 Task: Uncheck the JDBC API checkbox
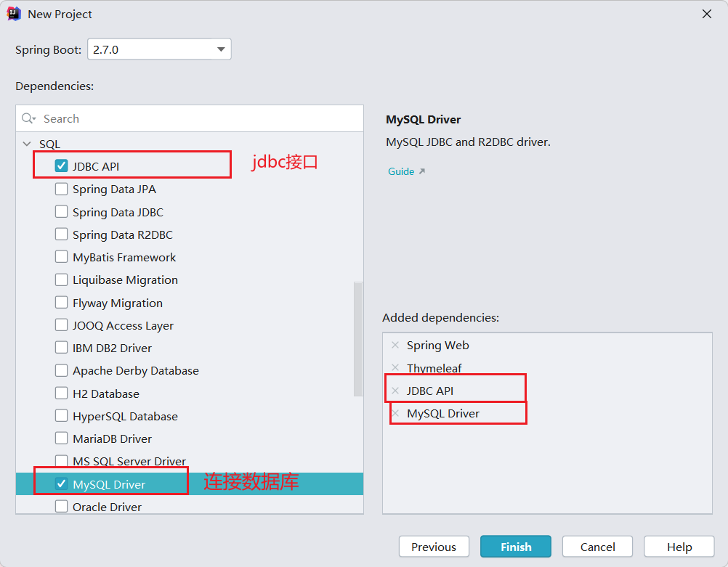coord(61,166)
